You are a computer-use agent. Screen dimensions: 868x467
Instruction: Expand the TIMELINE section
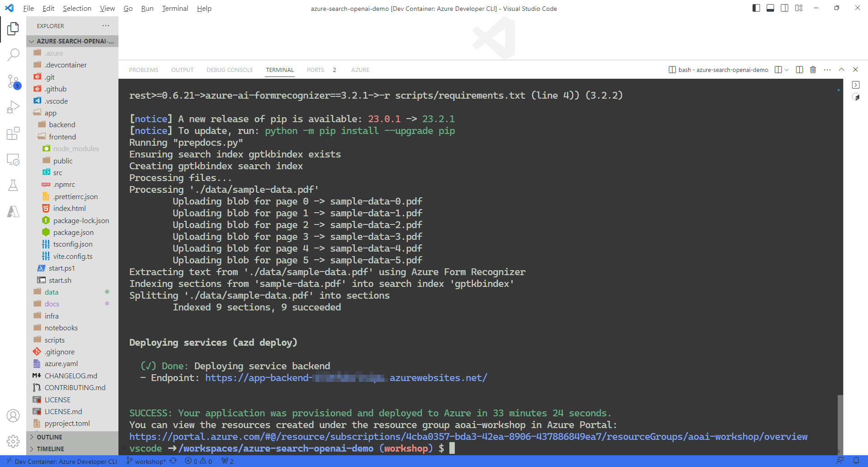tap(50, 449)
